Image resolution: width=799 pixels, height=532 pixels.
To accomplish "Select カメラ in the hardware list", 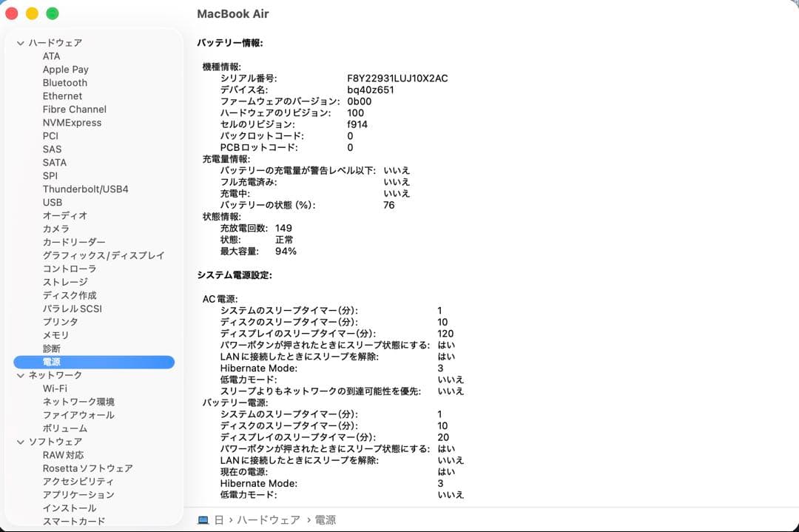I will pyautogui.click(x=58, y=229).
